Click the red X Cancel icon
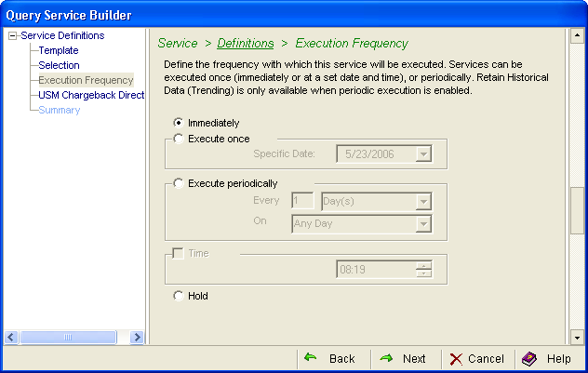The height and width of the screenshot is (373, 588). click(x=456, y=359)
